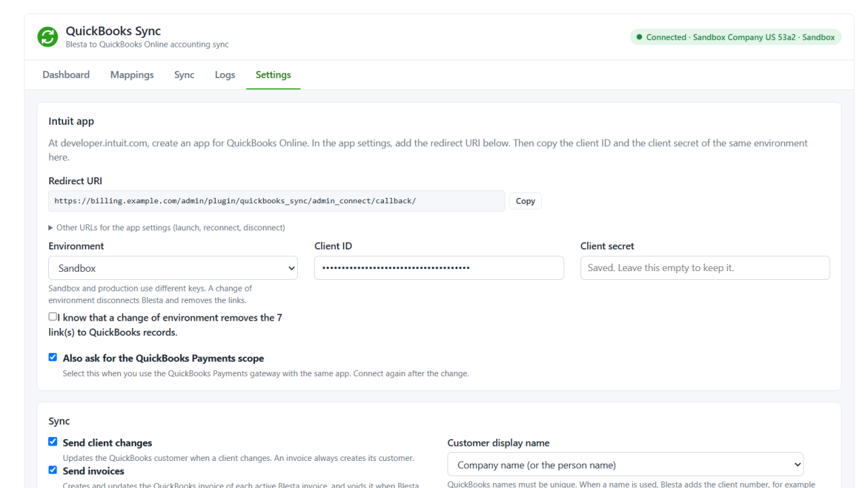
Task: Open the Dashboard tab
Action: (x=66, y=75)
